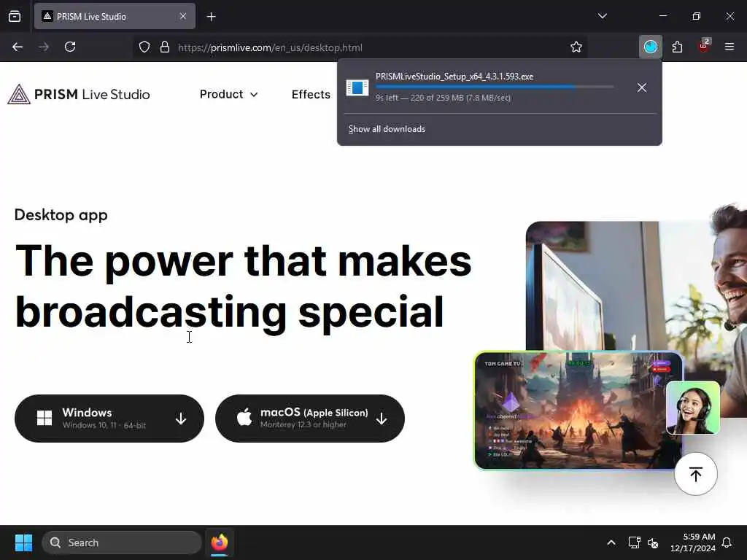The image size is (747, 560).
Task: Click the download progress bar
Action: (495, 87)
